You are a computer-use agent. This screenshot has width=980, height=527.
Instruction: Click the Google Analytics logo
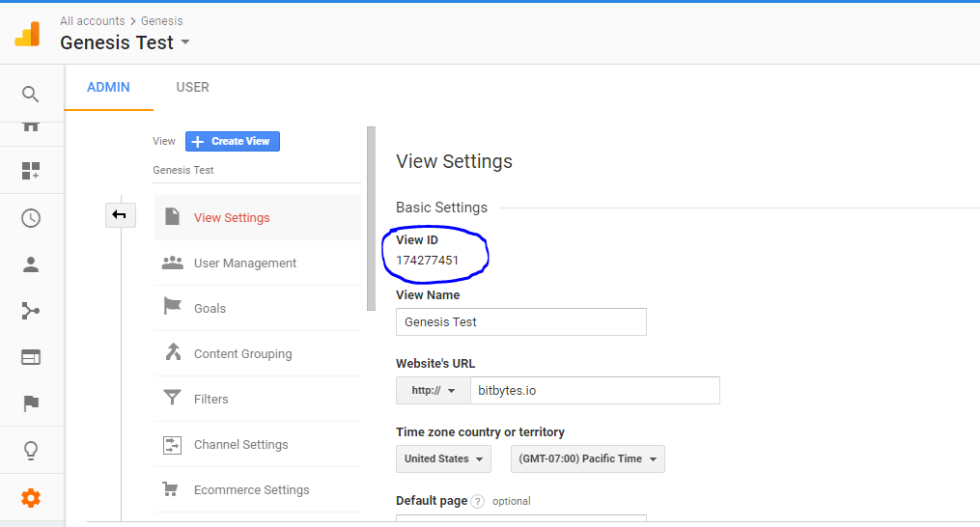pos(28,35)
